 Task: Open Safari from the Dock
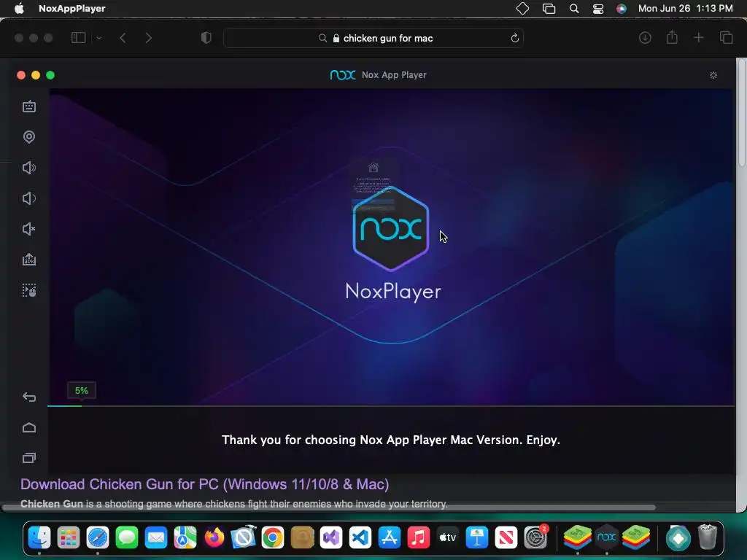pos(98,538)
